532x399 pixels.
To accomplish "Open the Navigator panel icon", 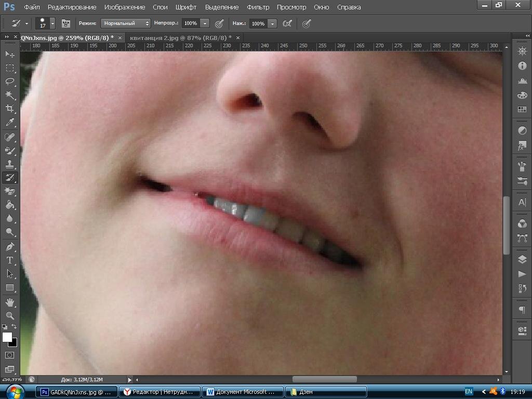I will coord(522,51).
